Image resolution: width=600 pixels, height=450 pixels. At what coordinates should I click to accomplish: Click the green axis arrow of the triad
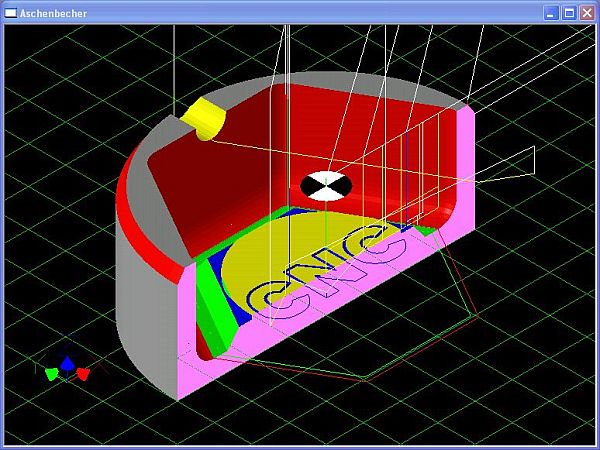(x=51, y=373)
